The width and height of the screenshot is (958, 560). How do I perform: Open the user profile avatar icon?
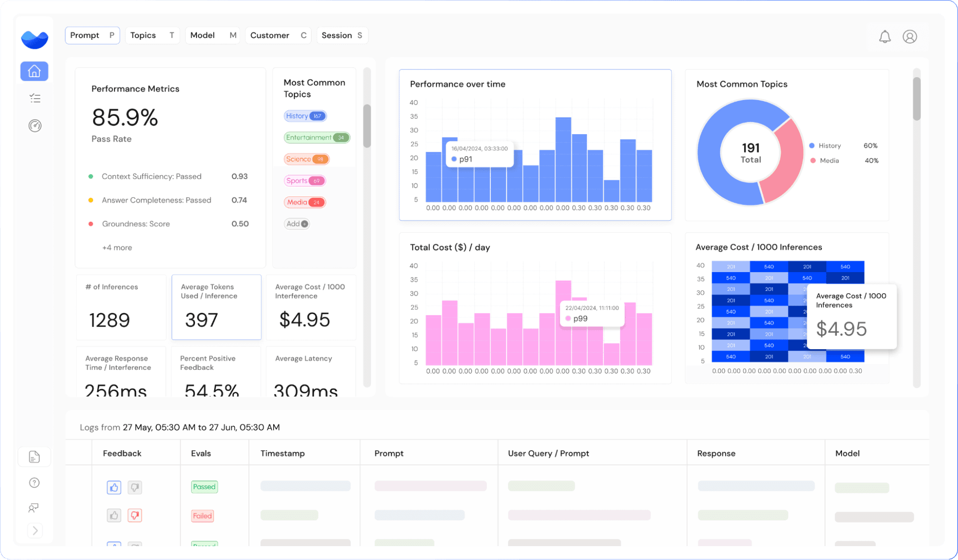click(910, 36)
